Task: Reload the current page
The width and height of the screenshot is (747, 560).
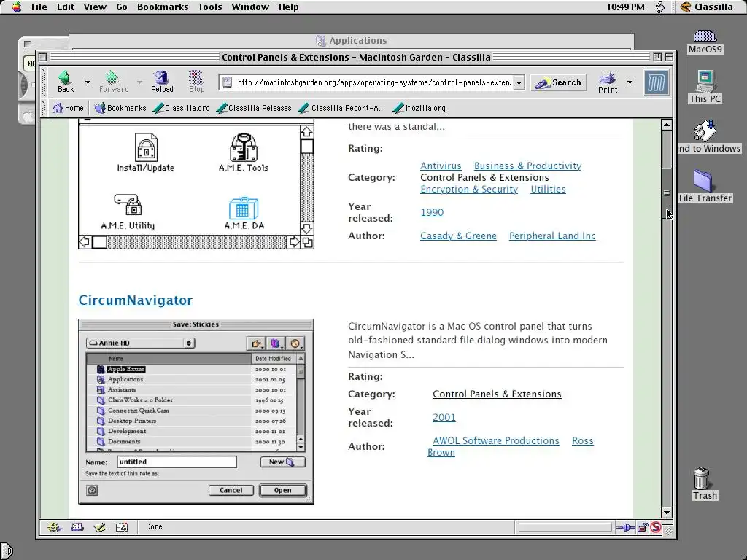Action: coord(162,82)
